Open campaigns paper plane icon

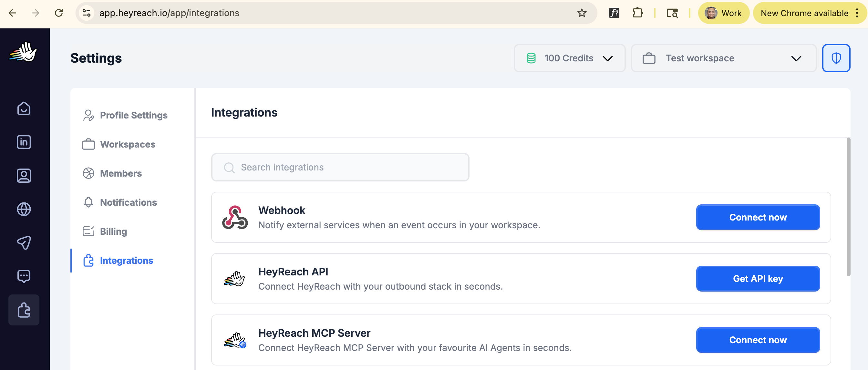click(24, 242)
